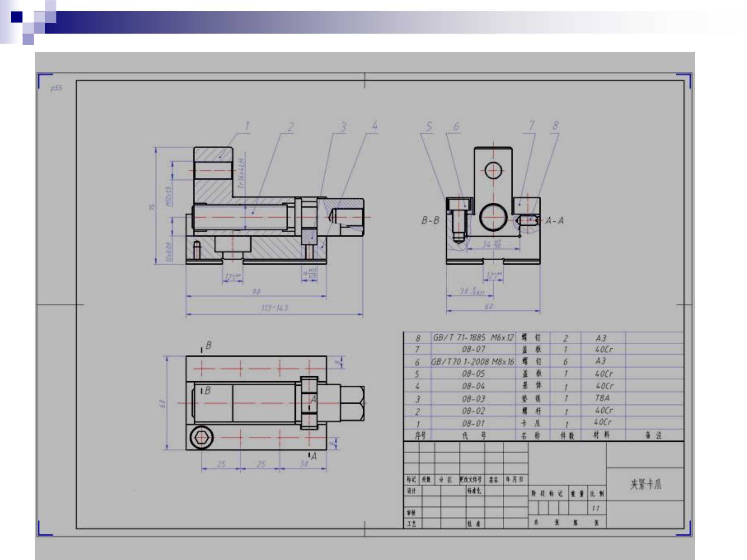Click balloon number "3" above the front view

(343, 127)
